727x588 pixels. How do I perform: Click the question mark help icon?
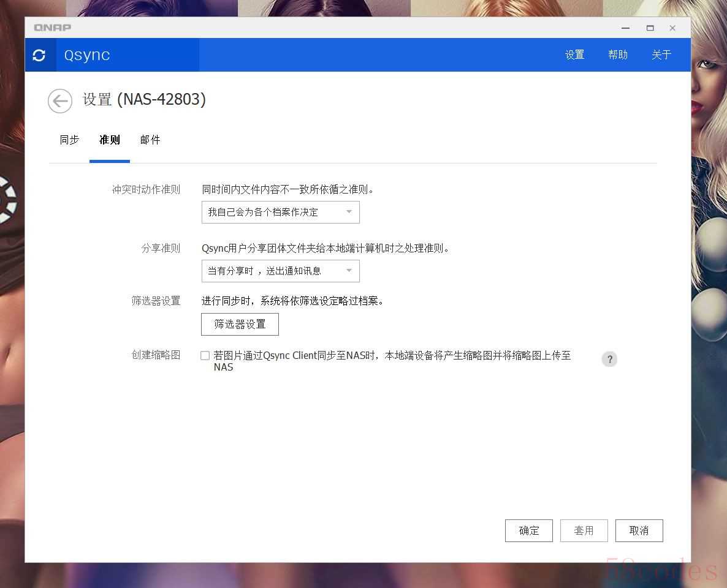609,360
